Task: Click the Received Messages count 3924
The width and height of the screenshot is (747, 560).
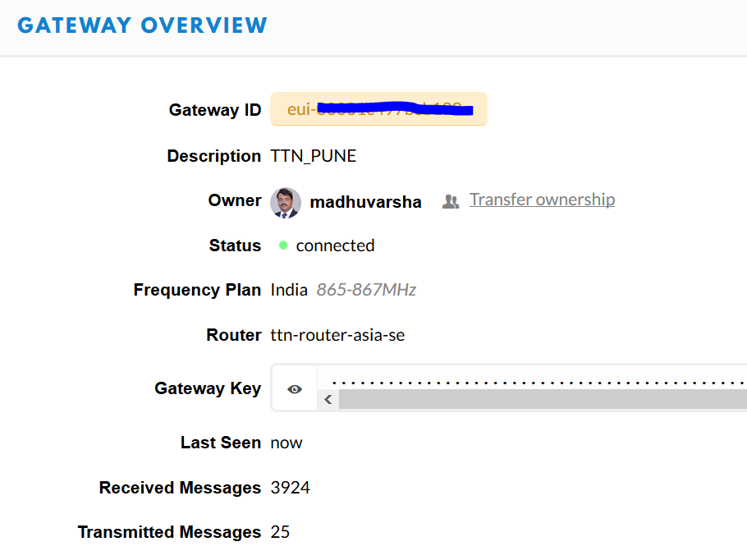Action: pyautogui.click(x=291, y=487)
